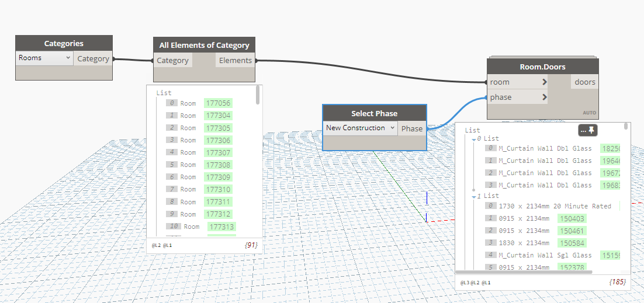Click door element ID 150584
The image size is (644, 303).
pos(572,243)
